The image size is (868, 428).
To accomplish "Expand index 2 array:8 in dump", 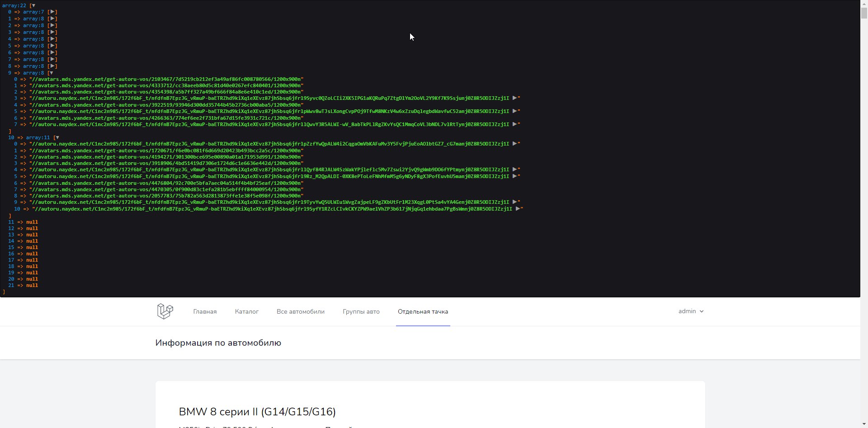I will 52,25.
